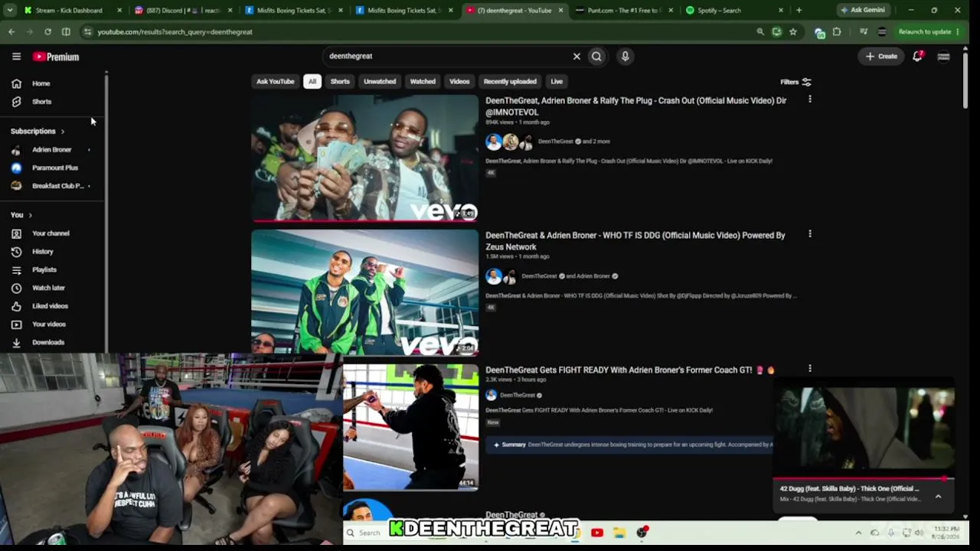
Task: Switch to the Spotify - Search tab
Action: click(x=734, y=10)
